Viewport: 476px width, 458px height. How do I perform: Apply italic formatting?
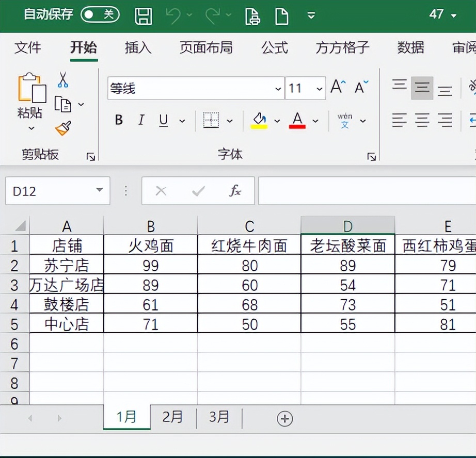(x=140, y=120)
